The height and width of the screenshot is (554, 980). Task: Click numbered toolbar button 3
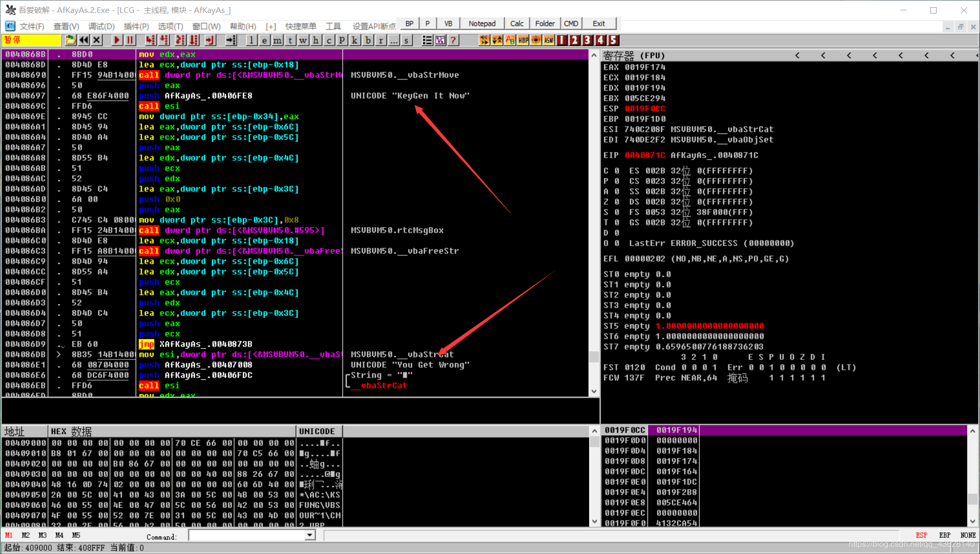[588, 40]
